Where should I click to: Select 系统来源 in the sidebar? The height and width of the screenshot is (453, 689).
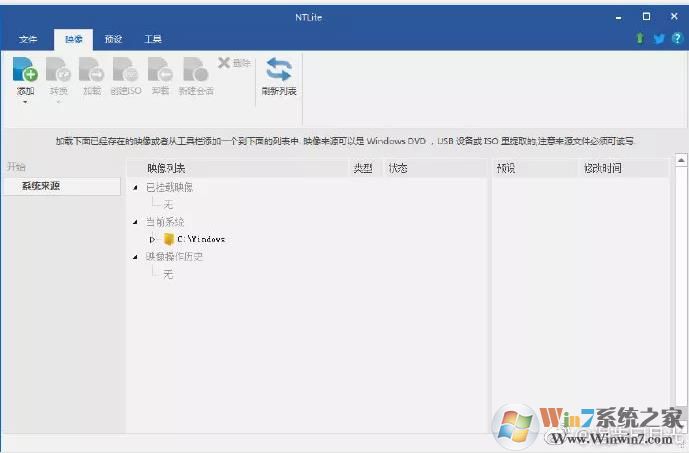click(x=62, y=186)
